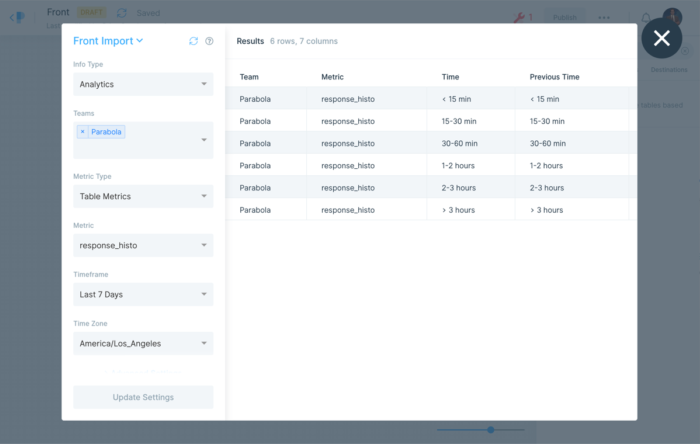Click the Results heading
Image resolution: width=700 pixels, height=444 pixels.
pos(250,41)
